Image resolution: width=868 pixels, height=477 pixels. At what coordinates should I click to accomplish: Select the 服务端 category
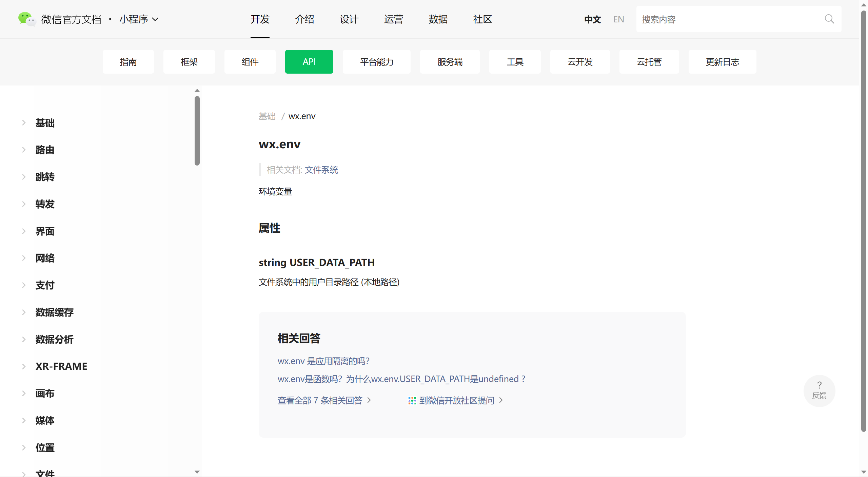point(449,62)
